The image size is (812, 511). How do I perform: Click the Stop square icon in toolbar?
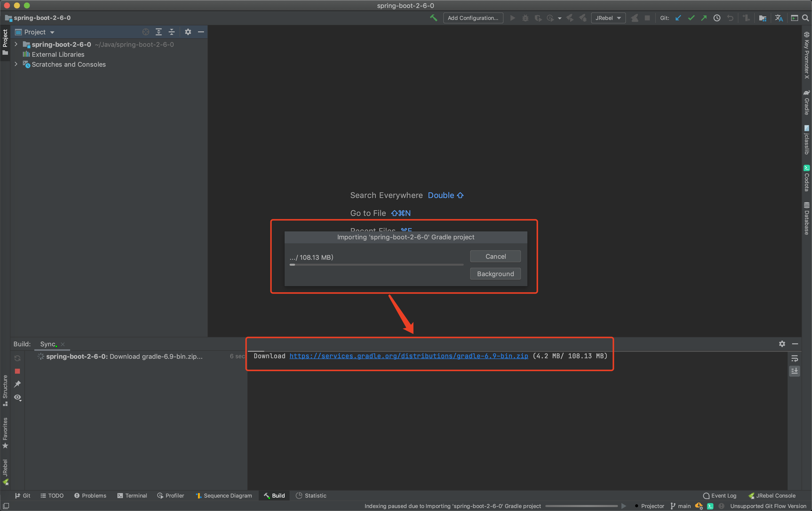click(x=647, y=18)
